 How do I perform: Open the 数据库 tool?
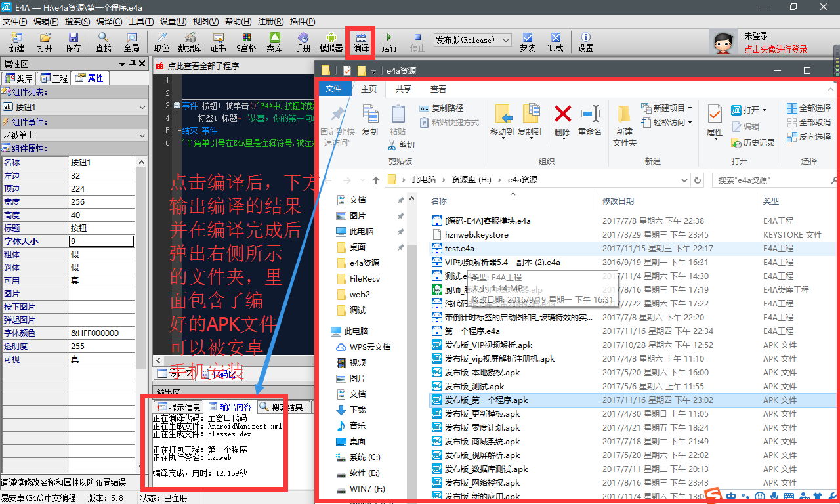tap(190, 42)
